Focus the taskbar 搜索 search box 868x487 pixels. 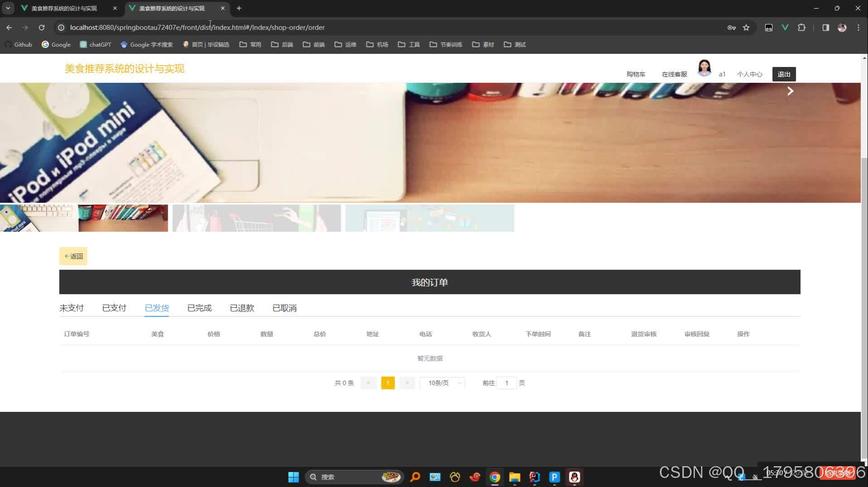tap(354, 477)
